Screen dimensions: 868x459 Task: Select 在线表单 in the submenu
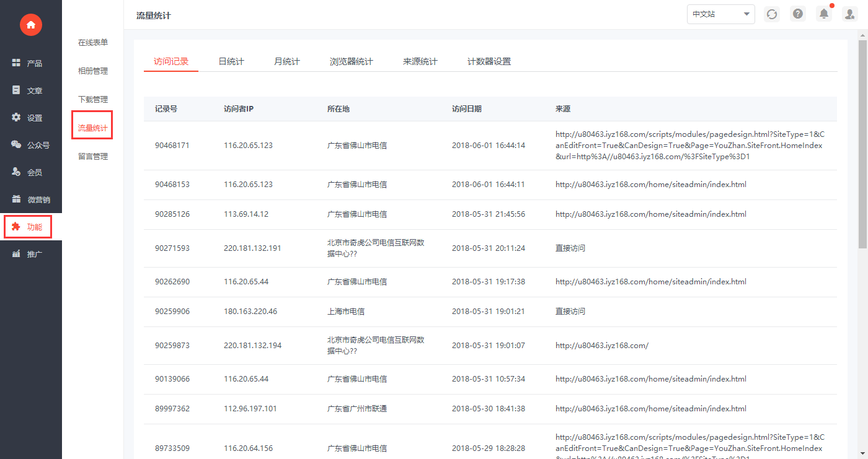[x=93, y=42]
